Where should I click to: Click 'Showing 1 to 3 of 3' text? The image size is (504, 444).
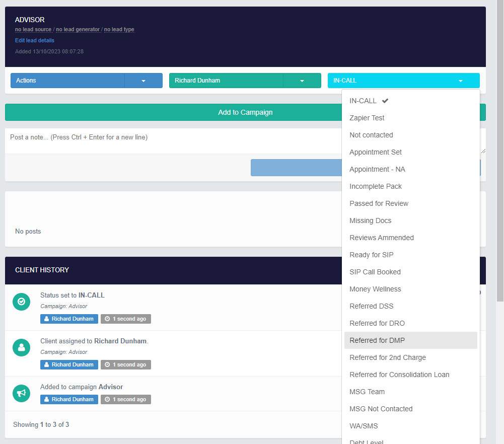(41, 425)
